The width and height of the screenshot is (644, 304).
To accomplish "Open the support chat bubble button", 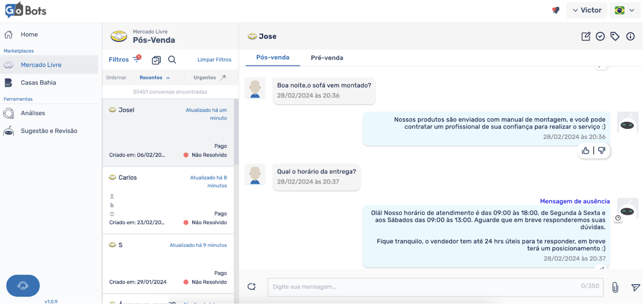I will pos(23,286).
